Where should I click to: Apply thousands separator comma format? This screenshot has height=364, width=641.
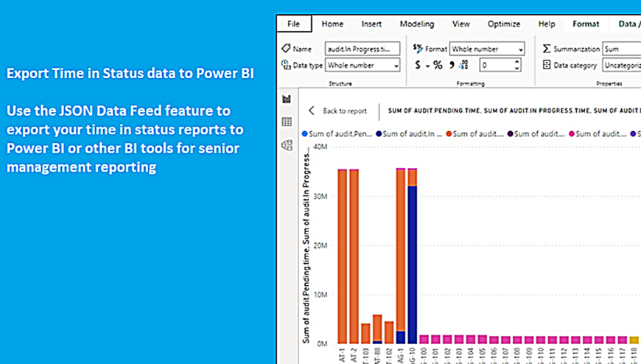452,65
